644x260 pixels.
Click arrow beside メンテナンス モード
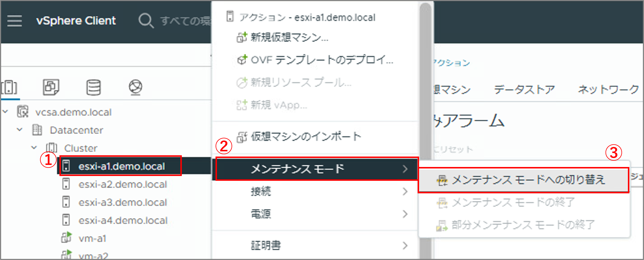tap(405, 169)
